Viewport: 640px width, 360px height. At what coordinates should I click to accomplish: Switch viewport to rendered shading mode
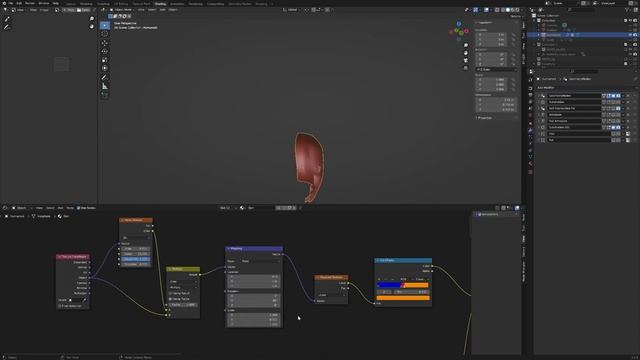tap(518, 10)
